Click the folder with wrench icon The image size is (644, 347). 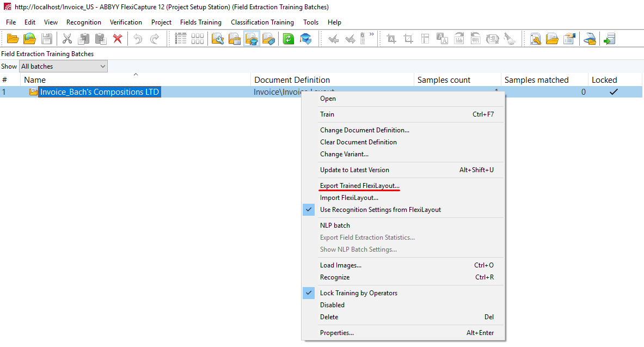coord(218,39)
